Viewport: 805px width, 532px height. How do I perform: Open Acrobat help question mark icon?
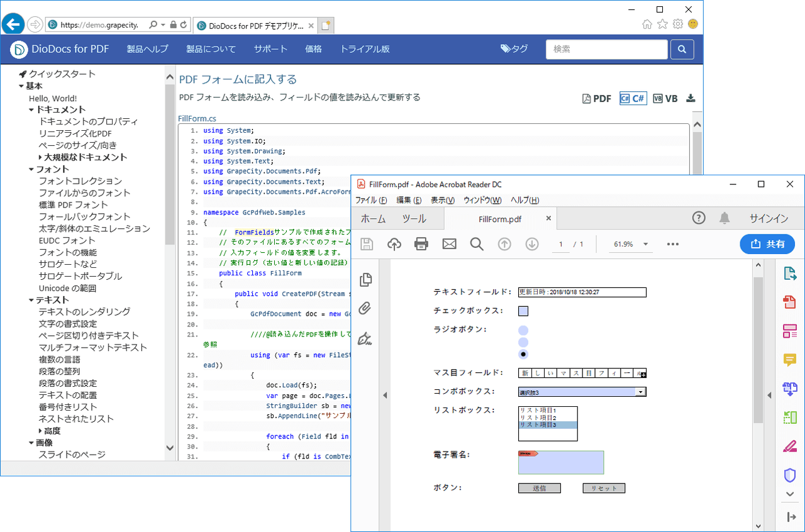click(699, 218)
